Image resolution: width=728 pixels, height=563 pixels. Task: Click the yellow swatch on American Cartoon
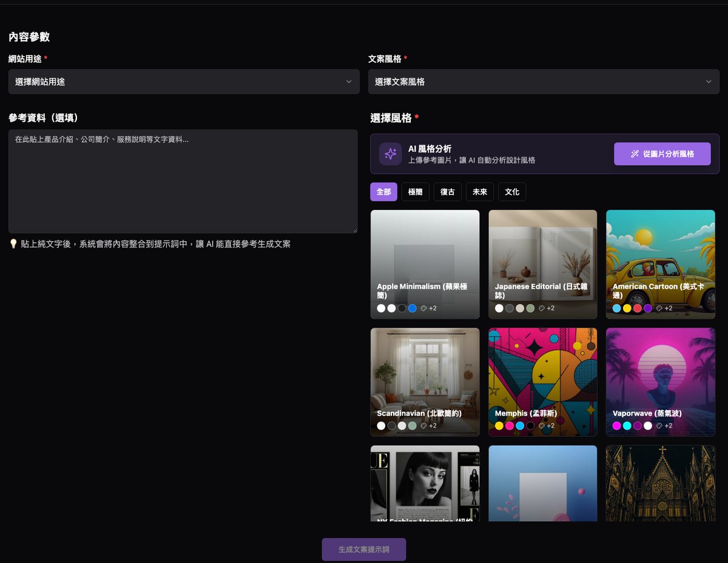click(627, 308)
